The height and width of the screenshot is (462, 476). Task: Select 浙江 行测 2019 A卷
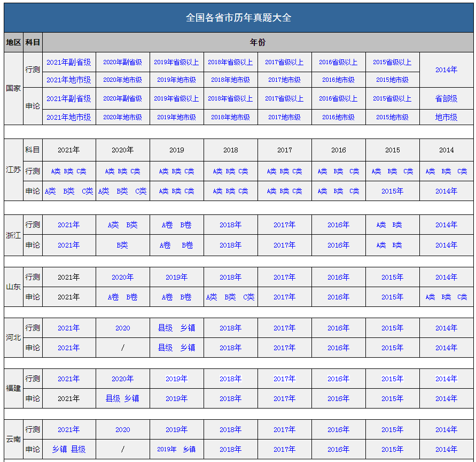167,225
